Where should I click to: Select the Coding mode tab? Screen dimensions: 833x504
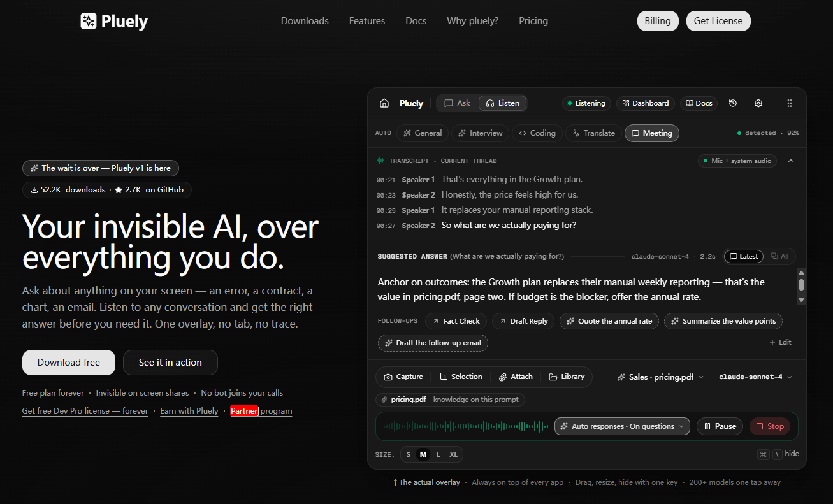(537, 133)
